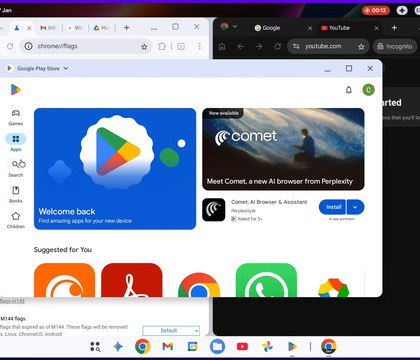
Task: Click youtube.com address bar
Action: pos(328,47)
